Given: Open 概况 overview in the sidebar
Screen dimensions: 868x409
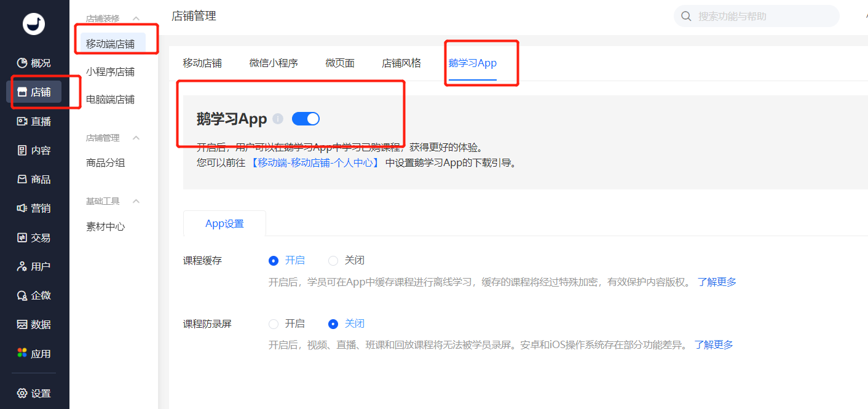Looking at the screenshot, I should point(34,63).
